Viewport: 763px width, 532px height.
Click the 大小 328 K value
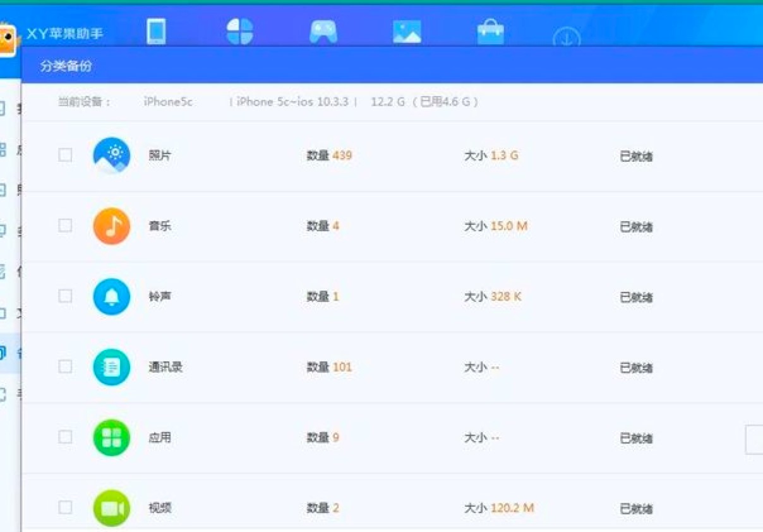(x=493, y=296)
